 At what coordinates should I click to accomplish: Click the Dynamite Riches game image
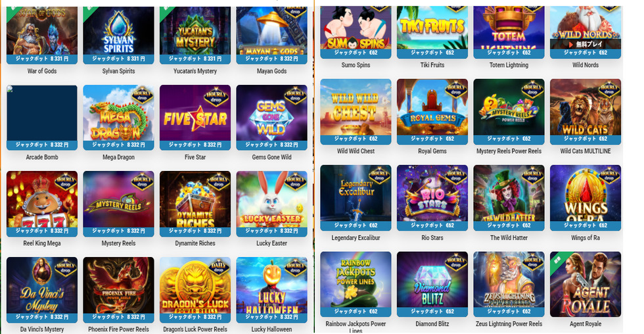(x=195, y=199)
